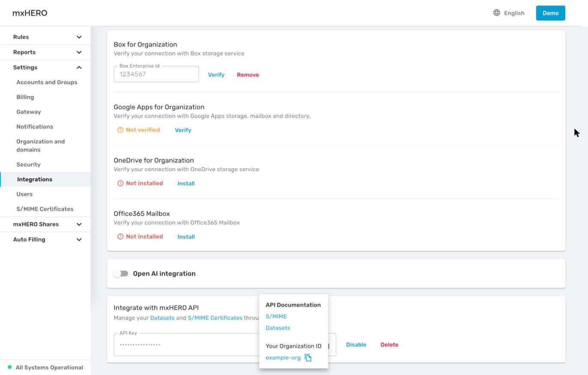Expand the Reports menu chevron
This screenshot has height=375, width=588.
tap(79, 52)
